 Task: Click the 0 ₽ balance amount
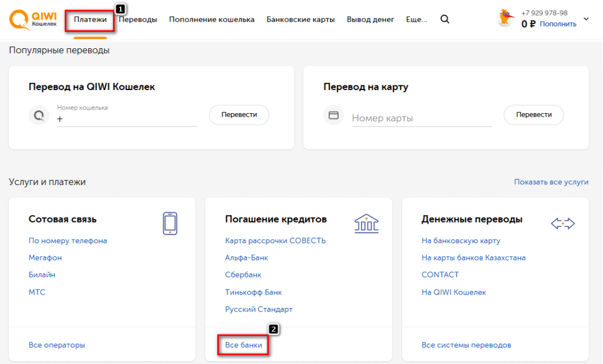(528, 24)
